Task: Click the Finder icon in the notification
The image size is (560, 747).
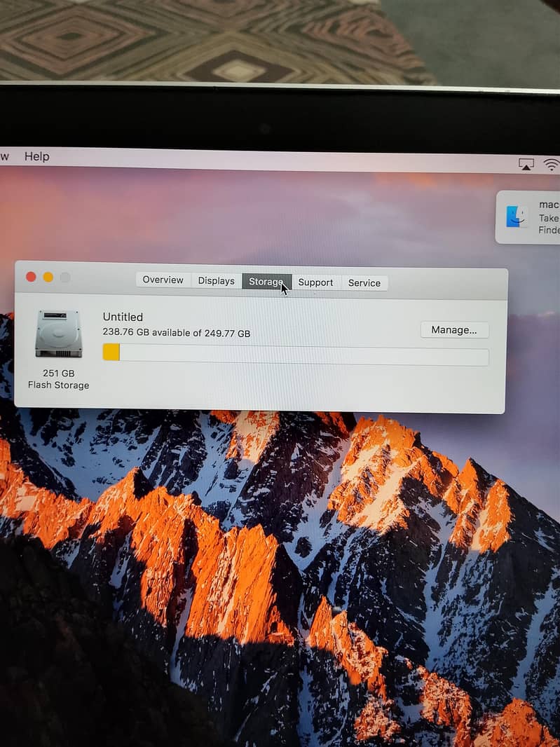Action: [x=517, y=217]
